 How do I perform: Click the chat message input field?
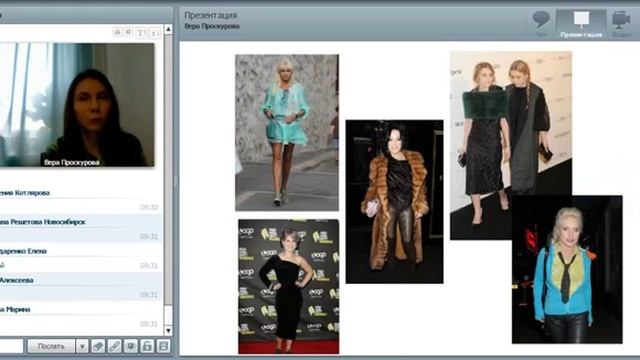pos(11,346)
